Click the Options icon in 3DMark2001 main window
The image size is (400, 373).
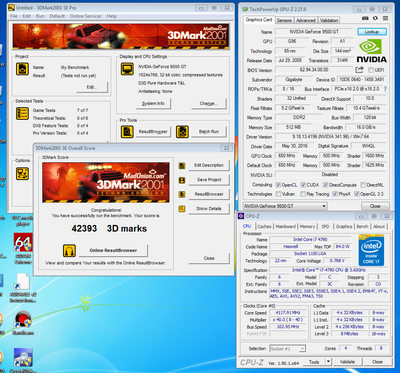pos(22,174)
